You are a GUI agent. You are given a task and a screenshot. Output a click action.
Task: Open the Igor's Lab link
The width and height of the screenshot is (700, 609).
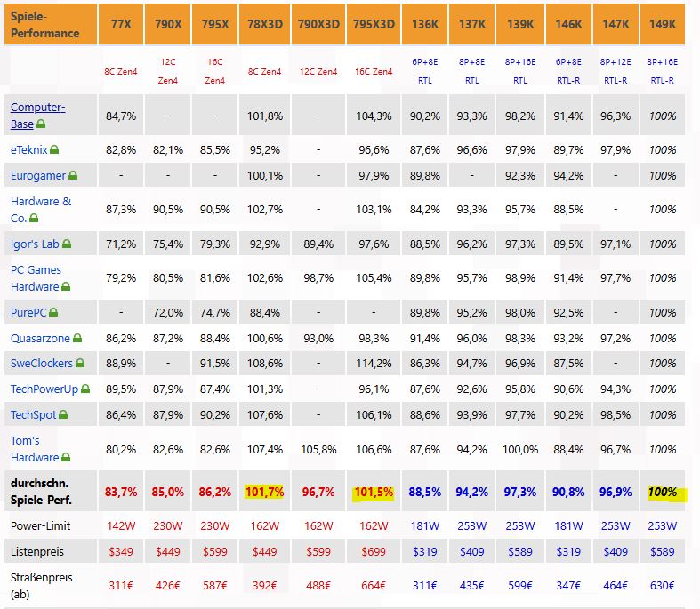point(35,244)
